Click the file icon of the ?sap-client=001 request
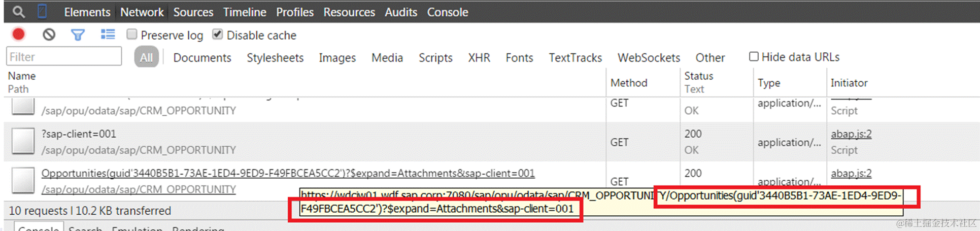The height and width of the screenshot is (231, 980). coord(23,141)
